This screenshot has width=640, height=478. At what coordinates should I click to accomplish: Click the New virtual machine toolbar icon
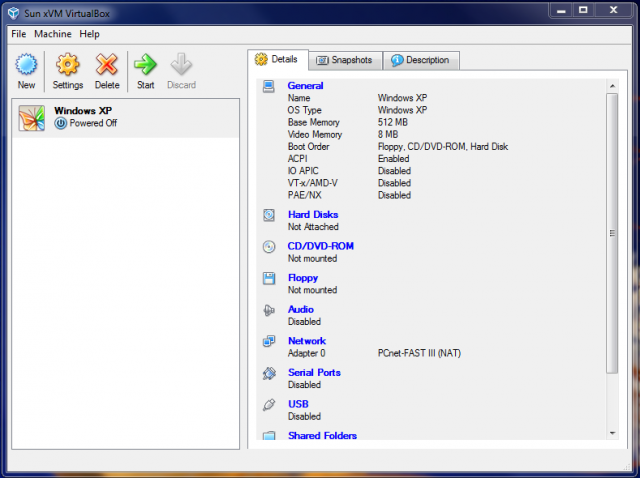point(26,64)
